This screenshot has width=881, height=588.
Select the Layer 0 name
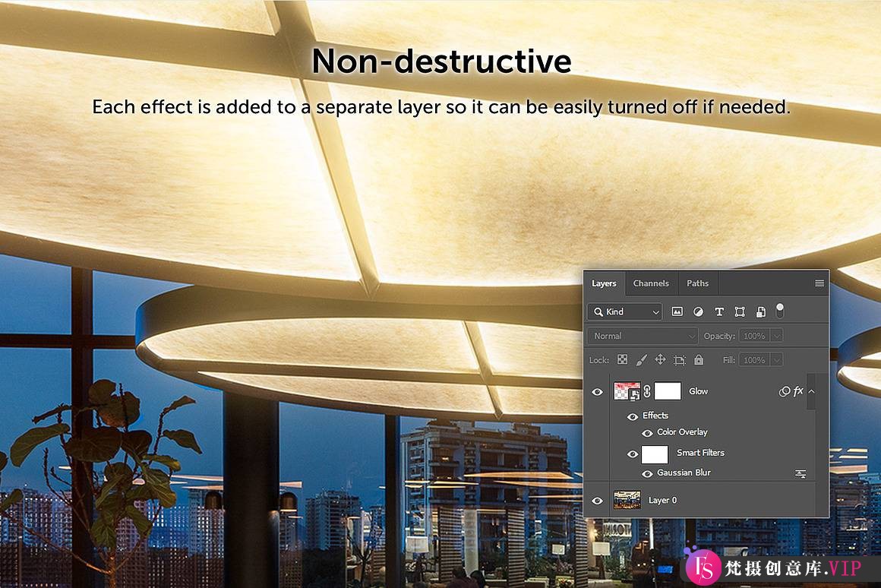point(662,501)
